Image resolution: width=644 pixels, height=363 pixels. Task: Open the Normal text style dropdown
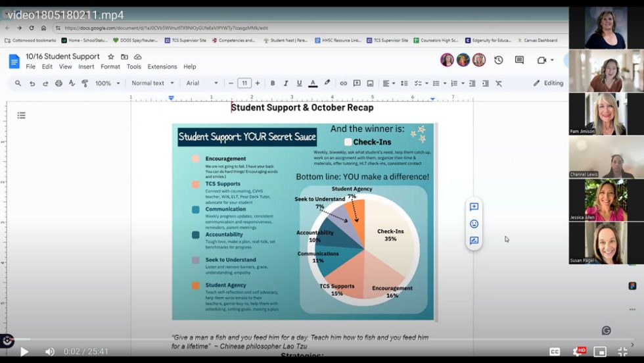(x=152, y=84)
